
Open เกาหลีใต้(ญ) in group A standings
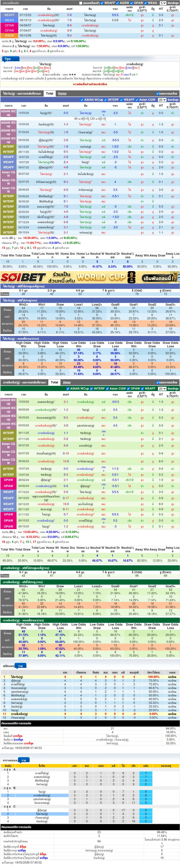click(42, 773)
